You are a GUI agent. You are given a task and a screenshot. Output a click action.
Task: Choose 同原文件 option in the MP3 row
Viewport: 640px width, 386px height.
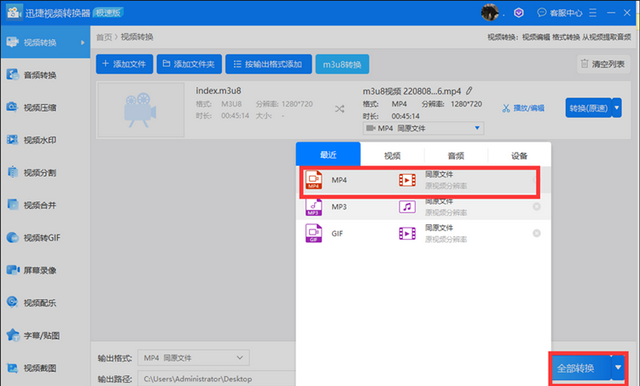tap(439, 201)
